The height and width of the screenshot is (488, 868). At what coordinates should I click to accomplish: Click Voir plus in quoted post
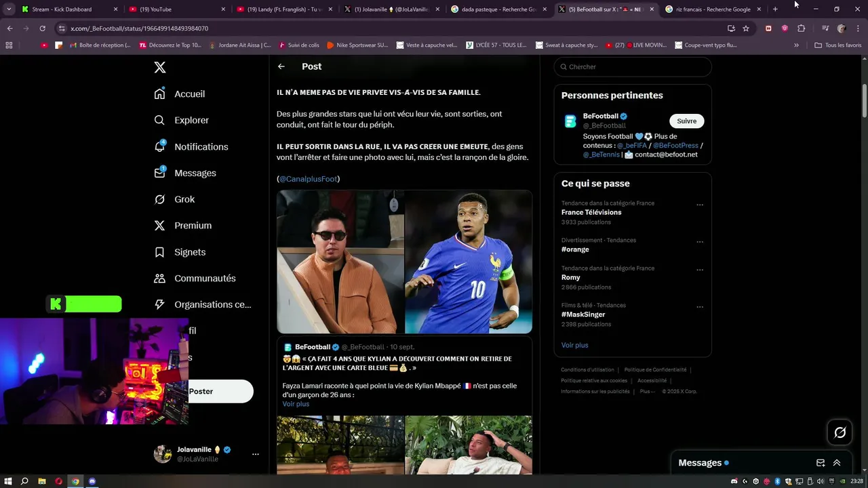click(296, 404)
